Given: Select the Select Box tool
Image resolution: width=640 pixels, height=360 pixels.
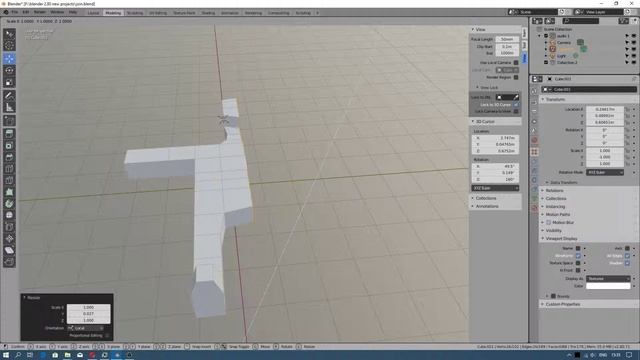Looking at the screenshot, I should pos(9,34).
